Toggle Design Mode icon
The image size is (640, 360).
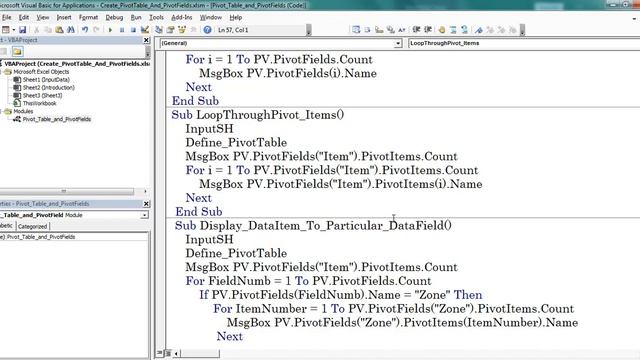tap(144, 30)
